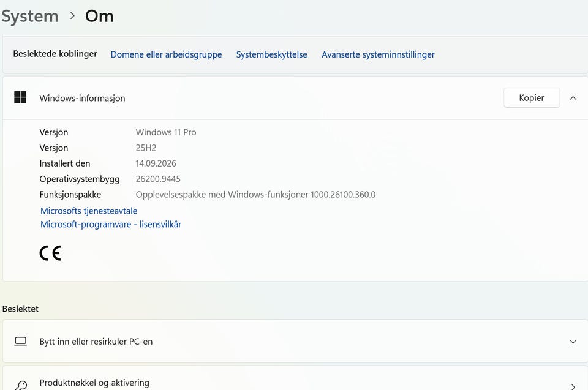The image size is (588, 390).
Task: Select the Opplevelsespakke med Windows-funksjoner value
Action: tap(256, 195)
